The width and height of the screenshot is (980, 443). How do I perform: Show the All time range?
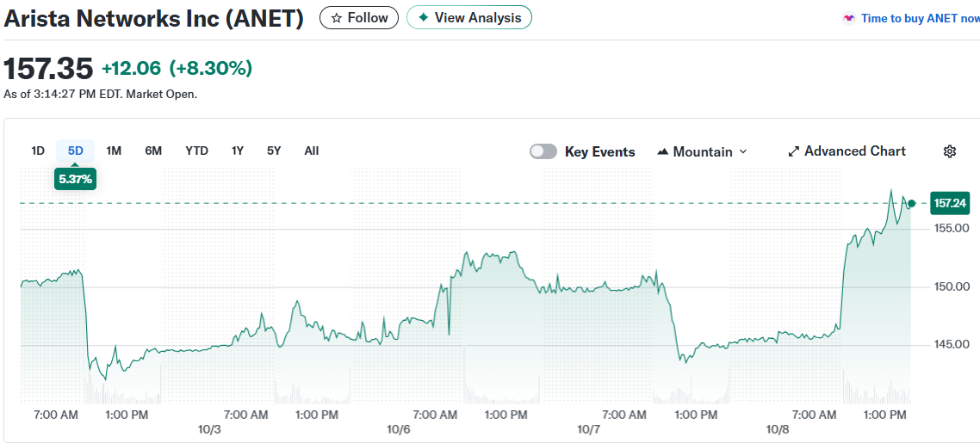(x=312, y=151)
